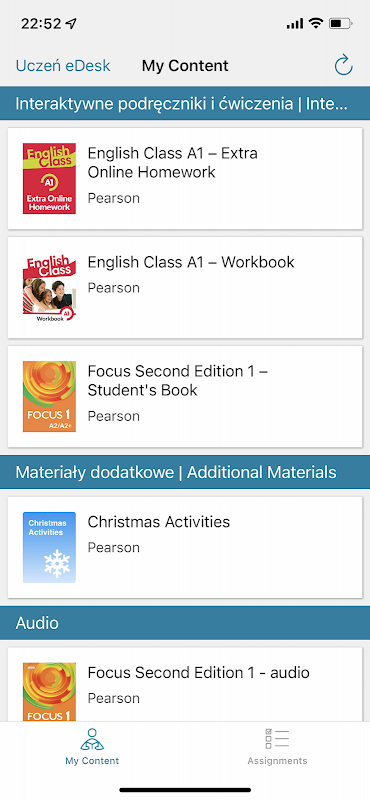Select the Interaktywne podręczniki i ćwiczenia header
This screenshot has width=370, height=800.
tap(185, 104)
